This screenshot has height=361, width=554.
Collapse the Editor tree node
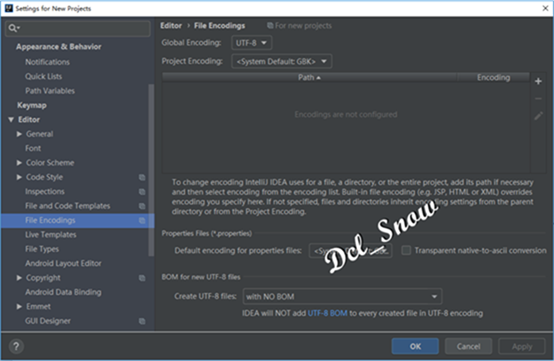tap(11, 120)
